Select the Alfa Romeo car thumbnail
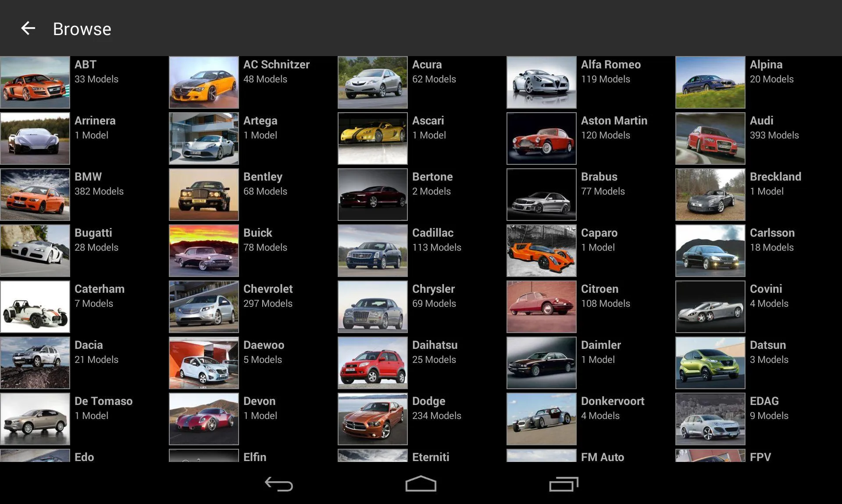The image size is (842, 504). [x=542, y=82]
